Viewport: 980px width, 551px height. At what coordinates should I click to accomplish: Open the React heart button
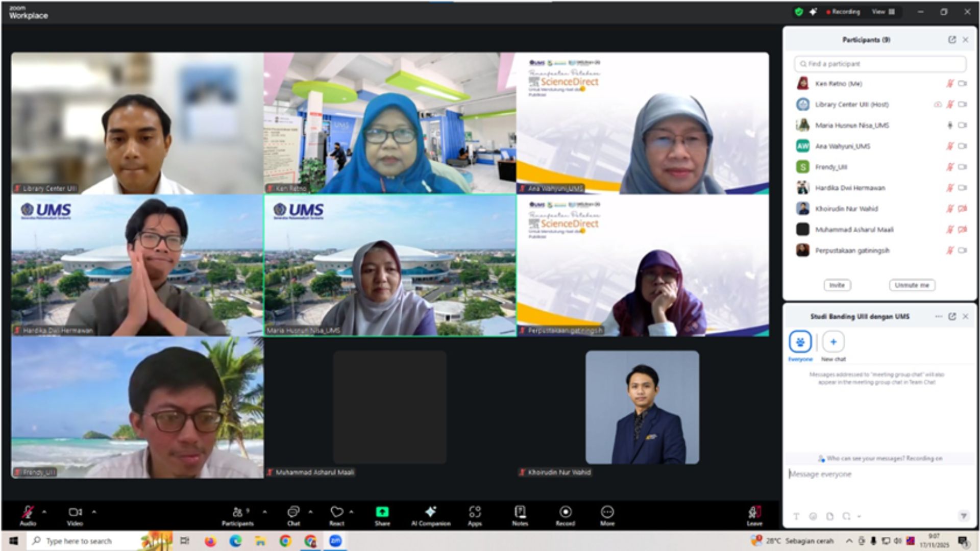point(337,515)
